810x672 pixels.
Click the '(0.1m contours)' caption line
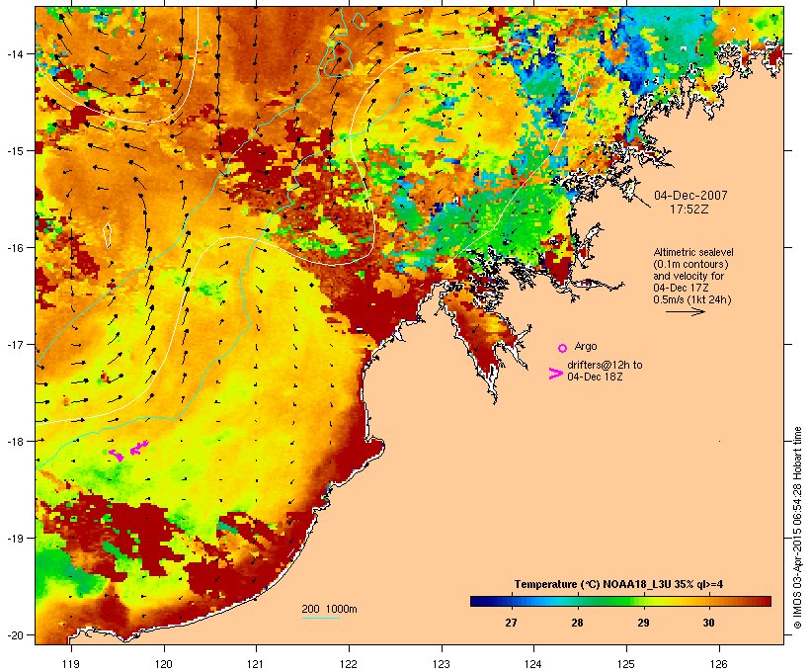pyautogui.click(x=690, y=264)
